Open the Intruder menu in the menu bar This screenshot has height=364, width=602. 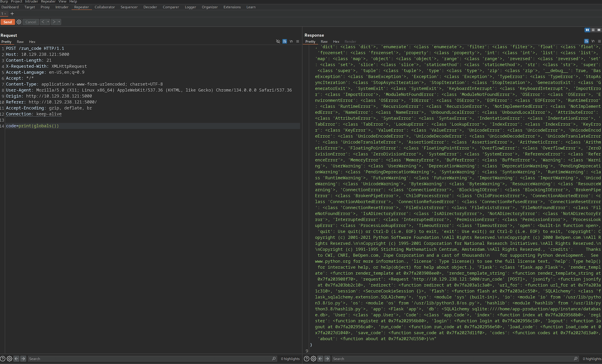coord(31,2)
